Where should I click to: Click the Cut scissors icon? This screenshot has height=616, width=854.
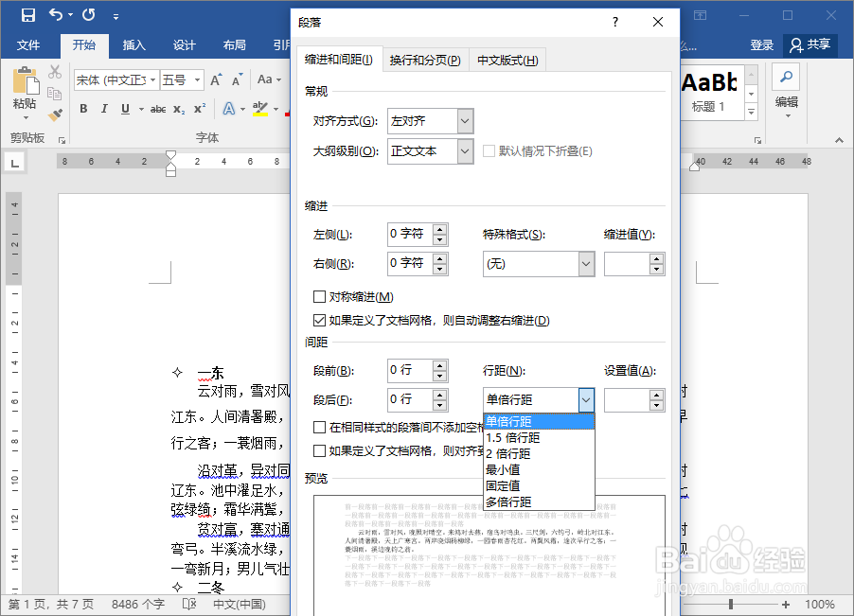55,72
